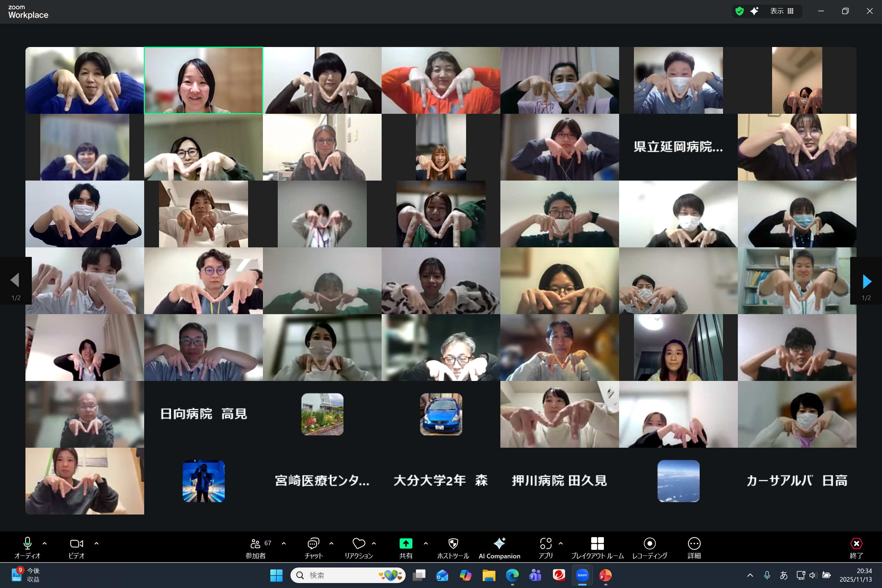Open the 詳細 more options menu
Image resolution: width=882 pixels, height=588 pixels.
click(694, 543)
